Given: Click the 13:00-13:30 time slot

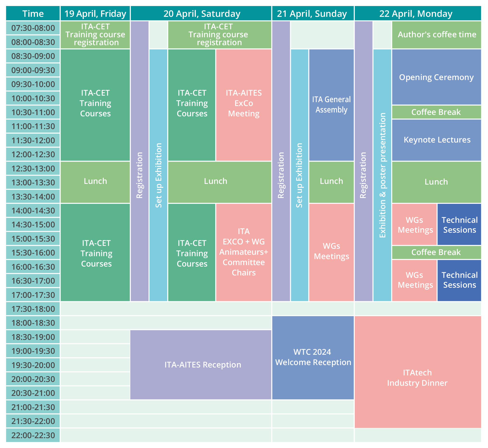Looking at the screenshot, I should (x=33, y=182).
